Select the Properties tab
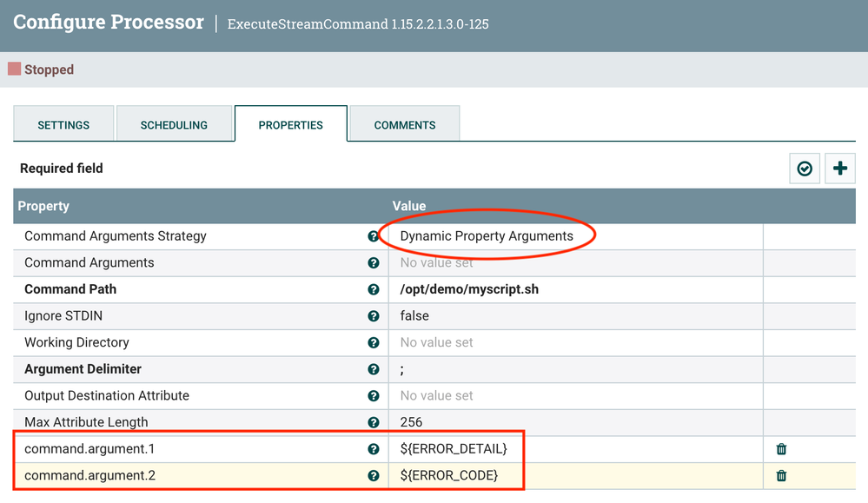The width and height of the screenshot is (868, 503). pos(290,125)
